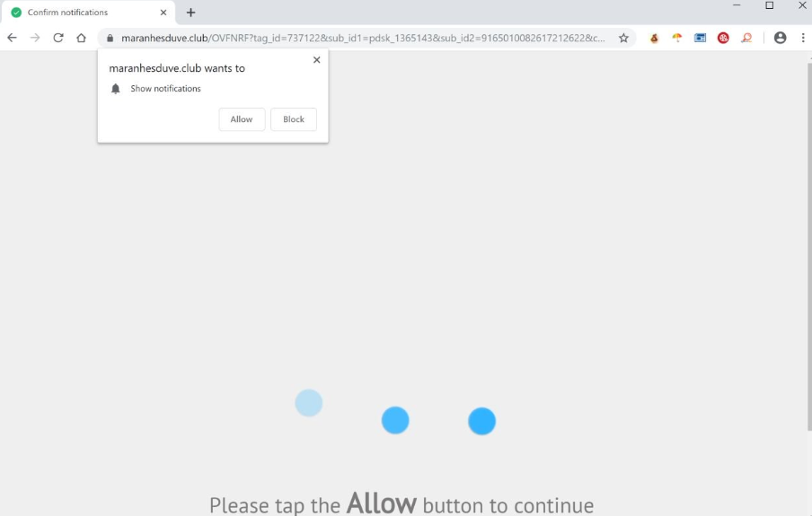Open the umbrella extension icon
Viewport: 812px width, 516px height.
677,38
